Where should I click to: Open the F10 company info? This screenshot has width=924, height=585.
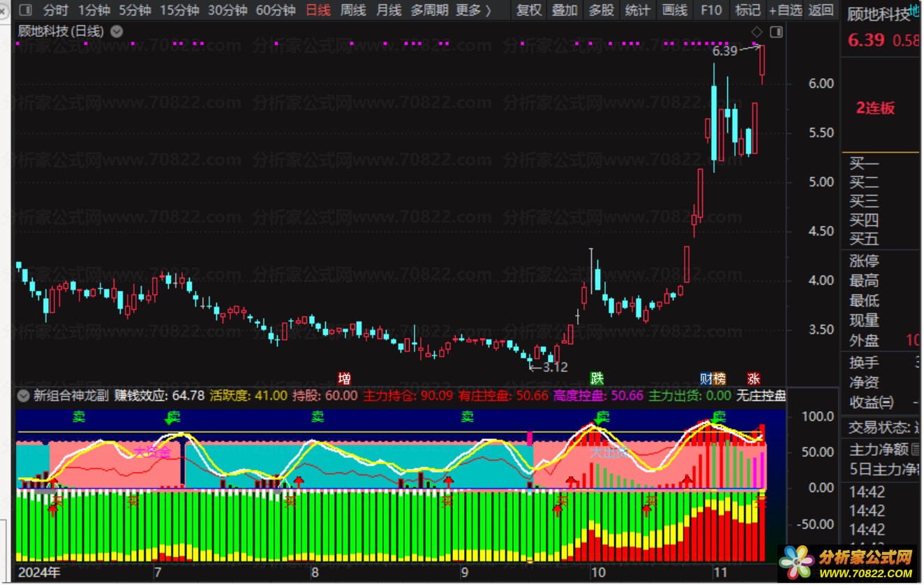[x=711, y=10]
